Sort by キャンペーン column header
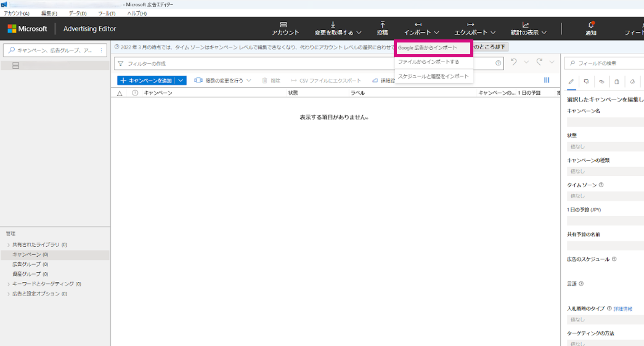 158,93
